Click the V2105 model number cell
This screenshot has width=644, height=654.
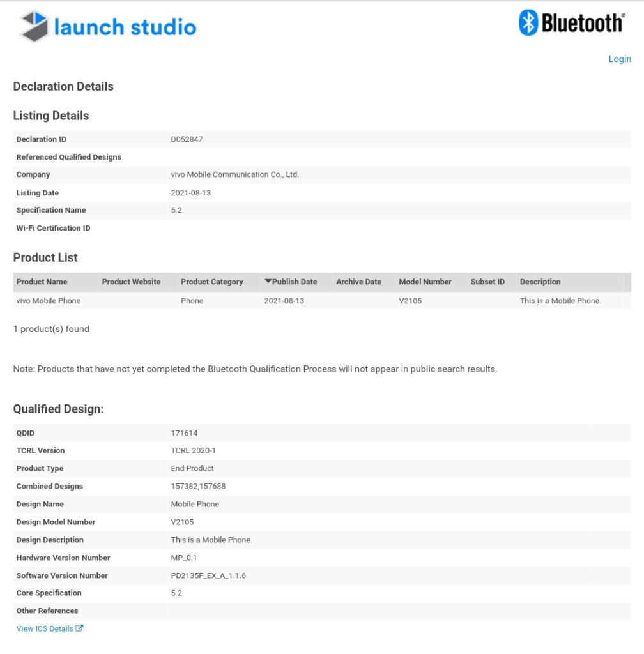tap(410, 301)
